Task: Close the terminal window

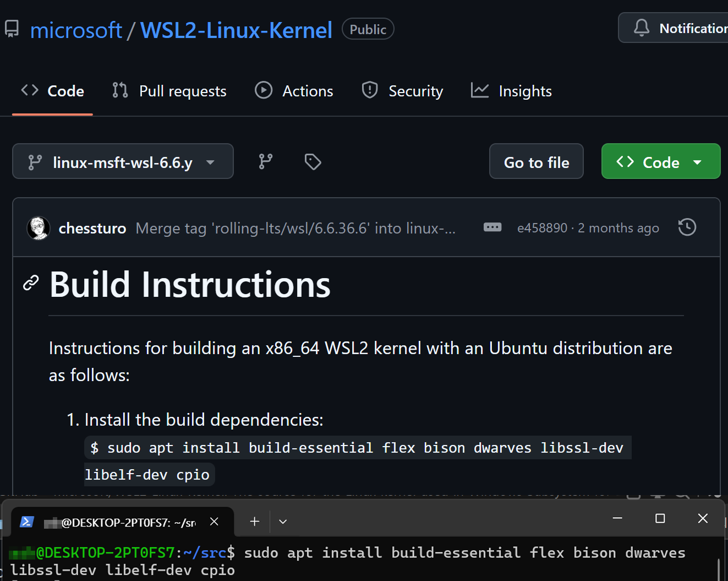Action: click(703, 518)
